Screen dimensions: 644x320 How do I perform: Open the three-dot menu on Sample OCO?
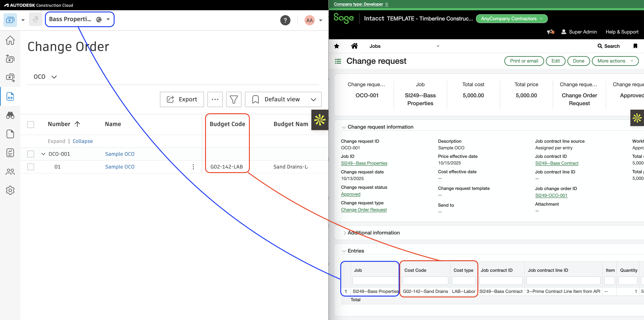(193, 167)
